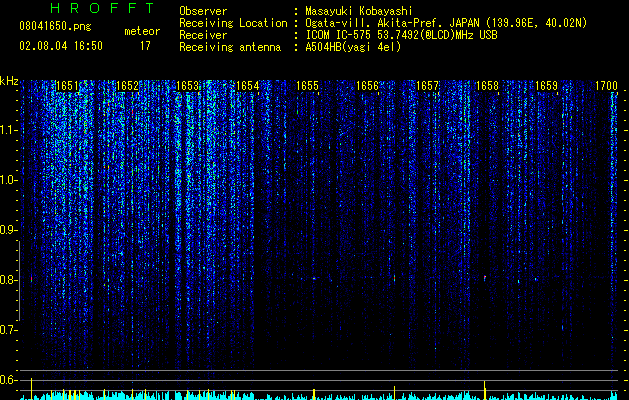Click the Ogata-vill. Akita-Pref. JAPAN location text
The height and width of the screenshot is (400, 629).
[x=446, y=23]
